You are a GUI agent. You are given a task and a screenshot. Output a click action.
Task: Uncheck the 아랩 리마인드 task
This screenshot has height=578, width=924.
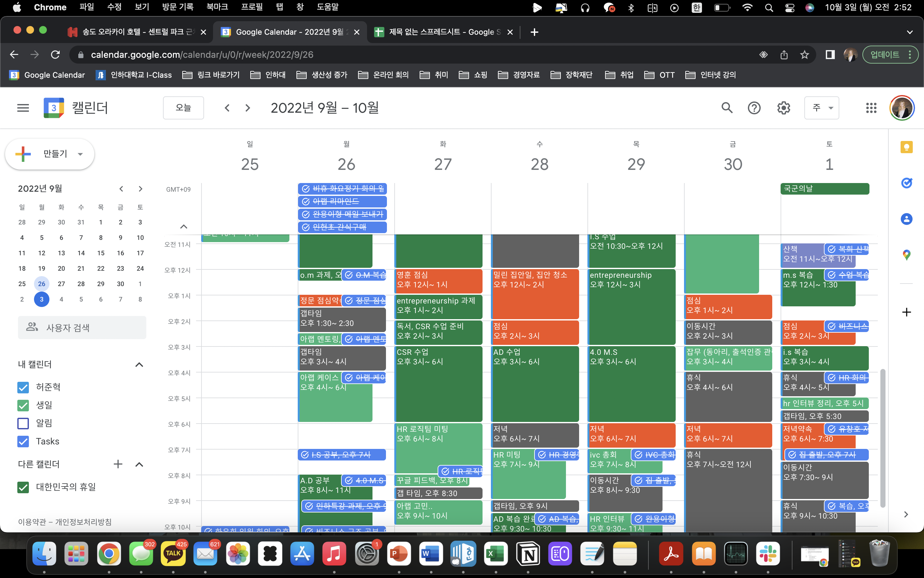(x=306, y=201)
